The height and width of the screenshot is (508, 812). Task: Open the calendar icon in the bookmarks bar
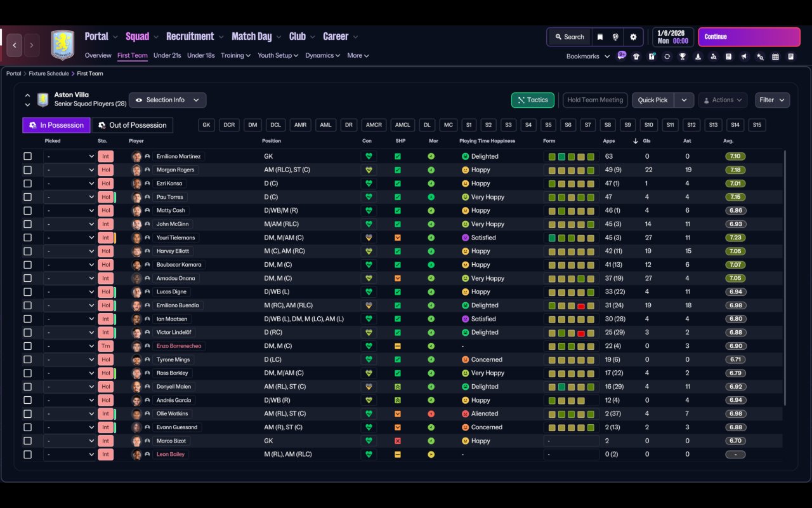pos(775,57)
